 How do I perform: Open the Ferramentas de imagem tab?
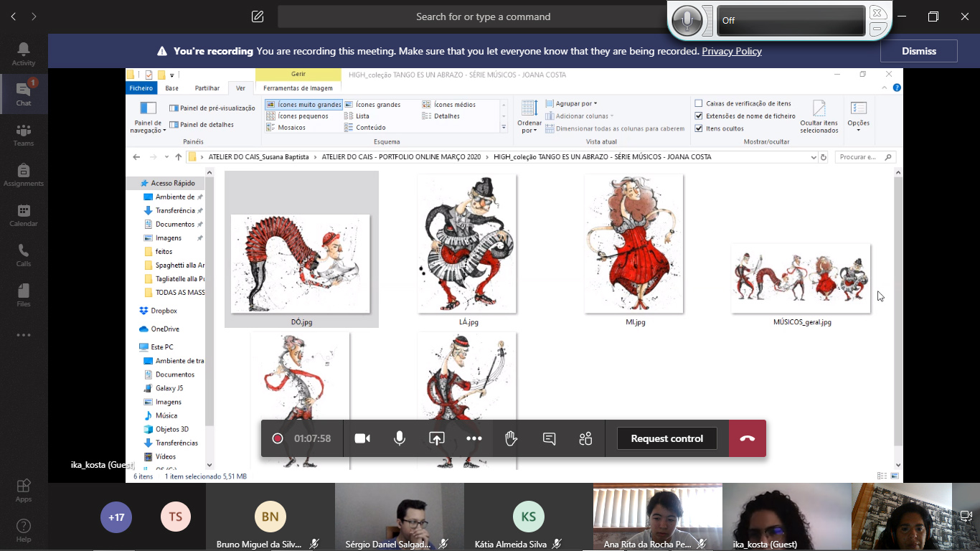[298, 88]
